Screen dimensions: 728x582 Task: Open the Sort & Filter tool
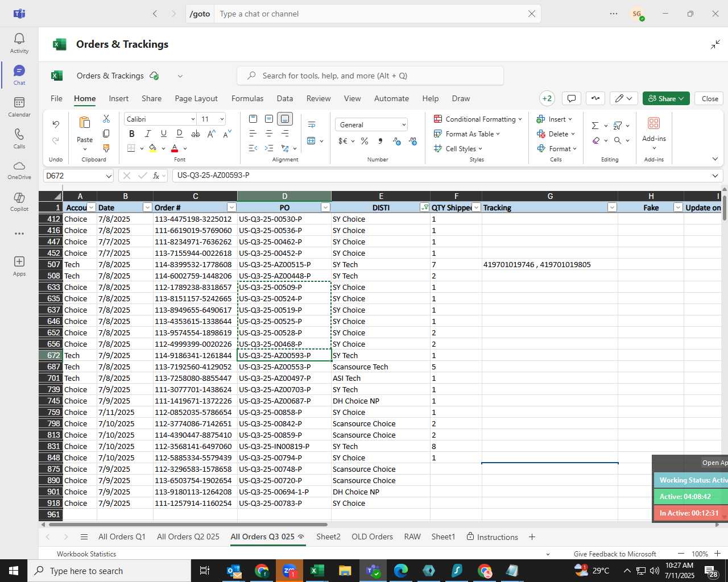618,126
